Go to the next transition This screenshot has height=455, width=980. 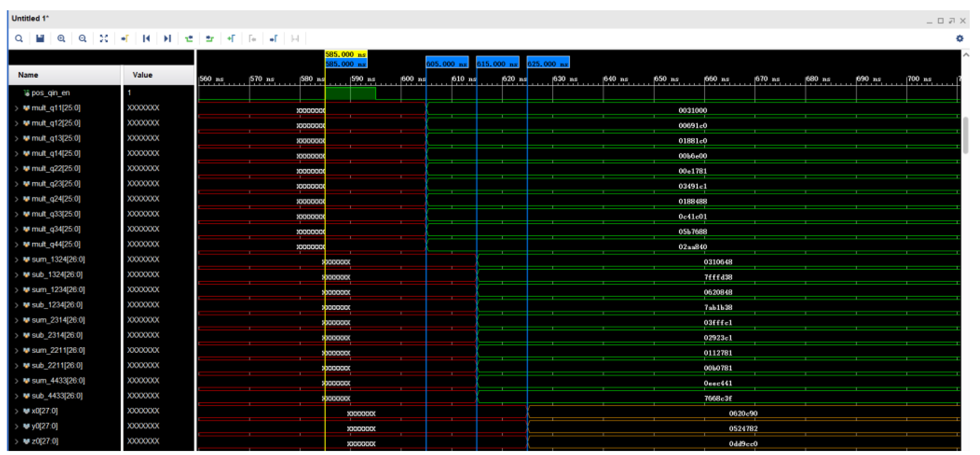tap(209, 38)
